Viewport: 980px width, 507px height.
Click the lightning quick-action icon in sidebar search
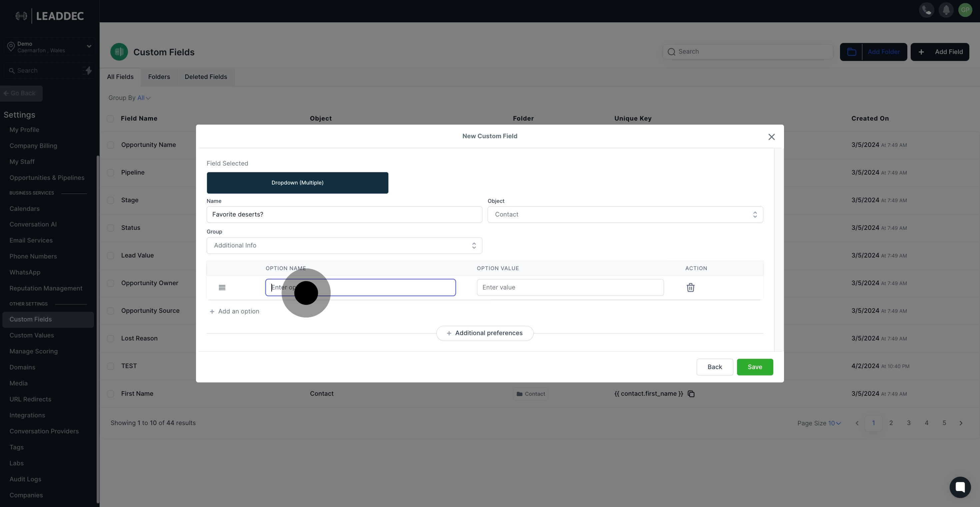click(87, 70)
